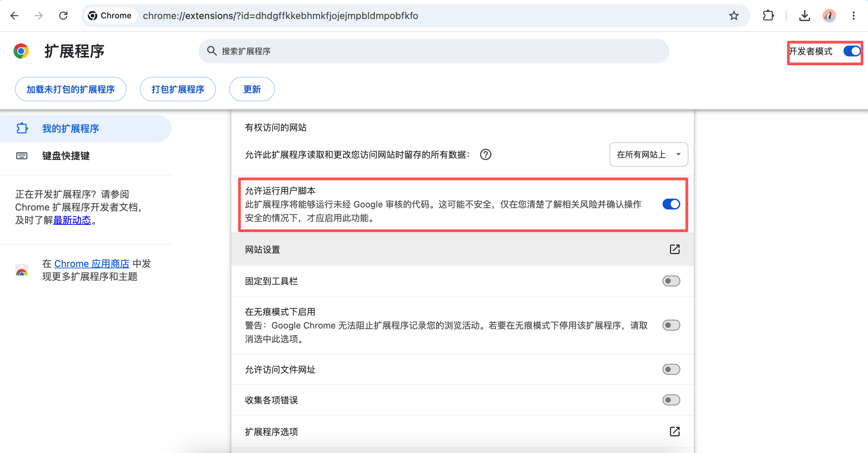This screenshot has height=453, width=868.
Task: Open the 最新动态 link
Action: pos(72,220)
